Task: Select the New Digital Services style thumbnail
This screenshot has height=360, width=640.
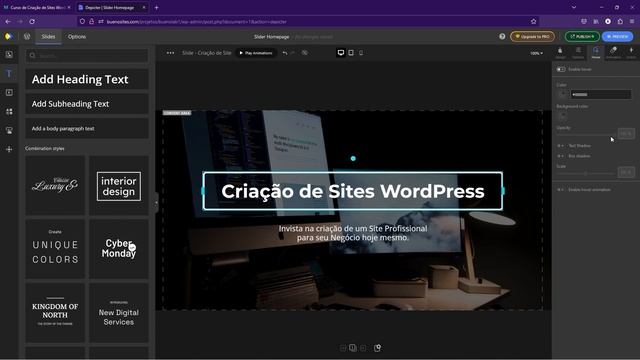Action: click(x=119, y=313)
